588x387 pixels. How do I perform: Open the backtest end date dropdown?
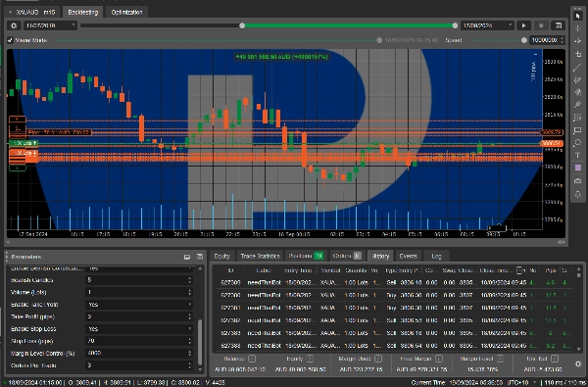(487, 25)
